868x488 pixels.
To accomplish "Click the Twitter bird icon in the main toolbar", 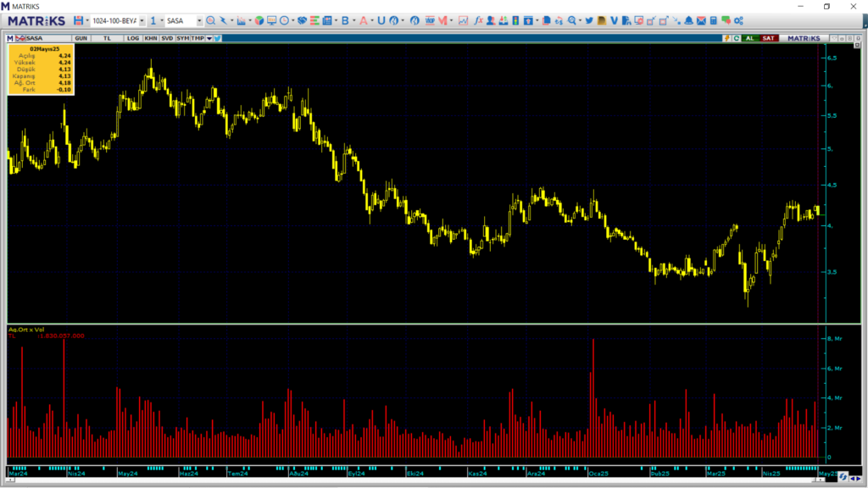I will (589, 20).
